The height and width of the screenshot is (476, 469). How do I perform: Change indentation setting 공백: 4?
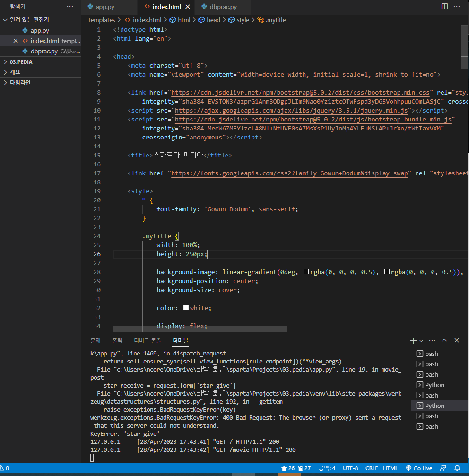pyautogui.click(x=327, y=468)
